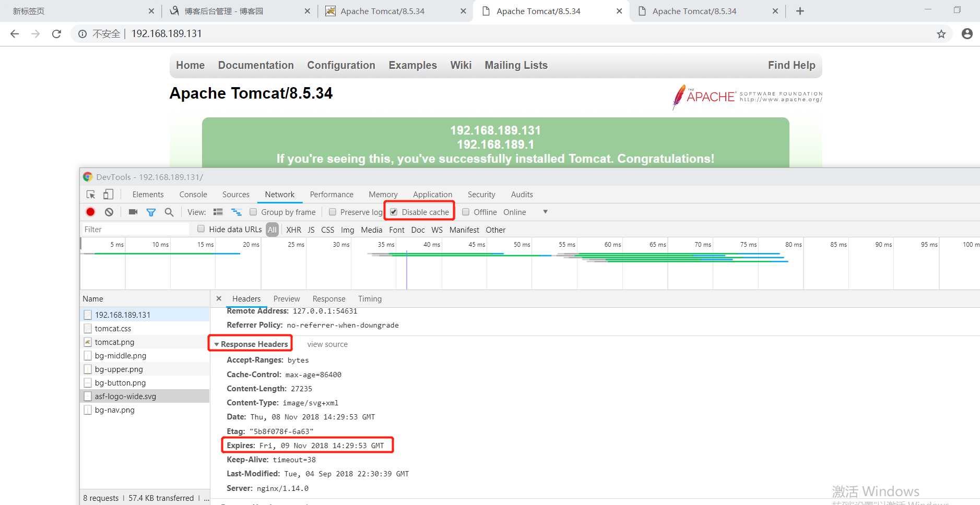Open the Documentation link on Tomcat page

[x=256, y=65]
